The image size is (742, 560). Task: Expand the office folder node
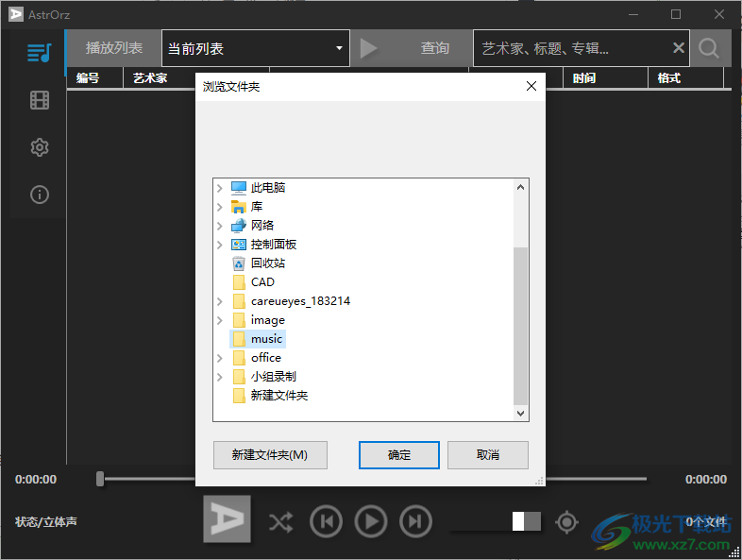coord(220,358)
